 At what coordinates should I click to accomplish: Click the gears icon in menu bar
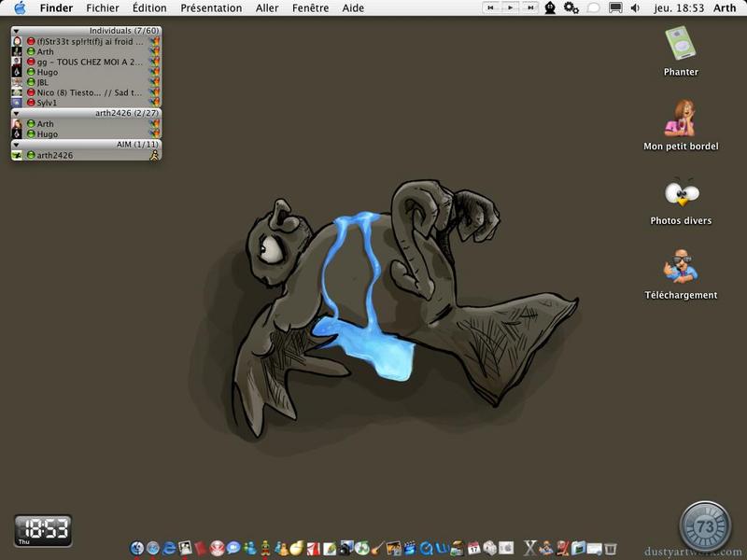pyautogui.click(x=571, y=8)
